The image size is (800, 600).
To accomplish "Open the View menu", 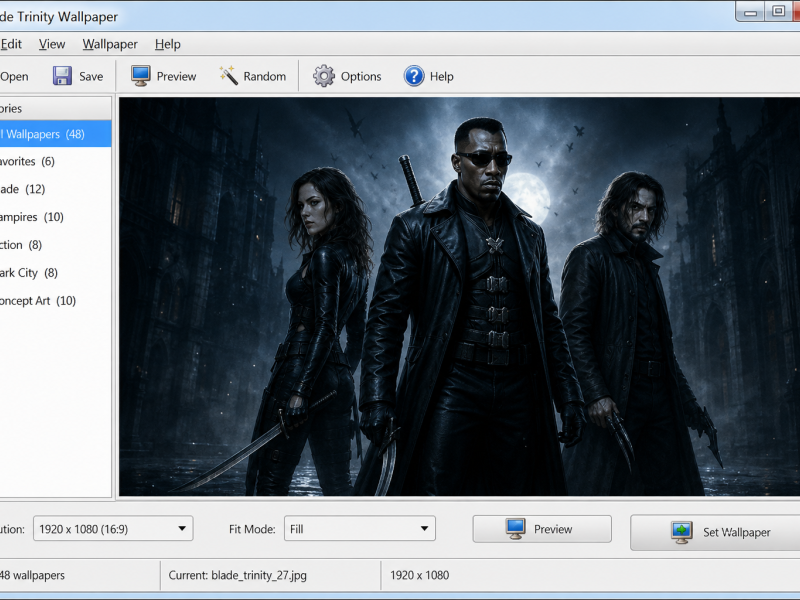I will click(52, 44).
